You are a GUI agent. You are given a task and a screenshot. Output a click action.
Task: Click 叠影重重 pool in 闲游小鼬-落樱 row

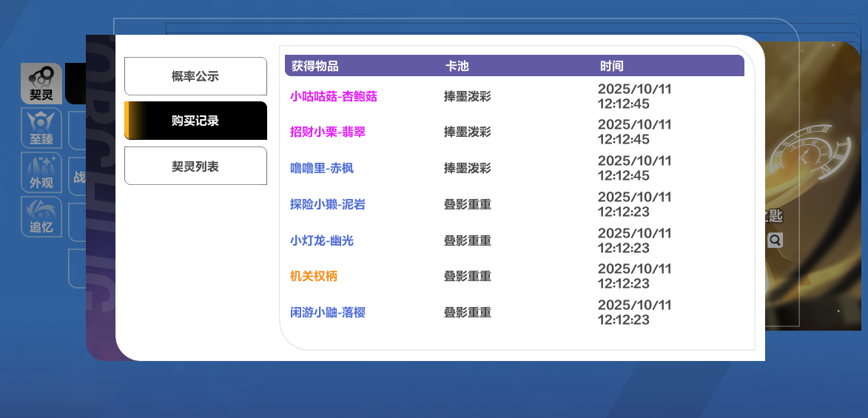[467, 312]
